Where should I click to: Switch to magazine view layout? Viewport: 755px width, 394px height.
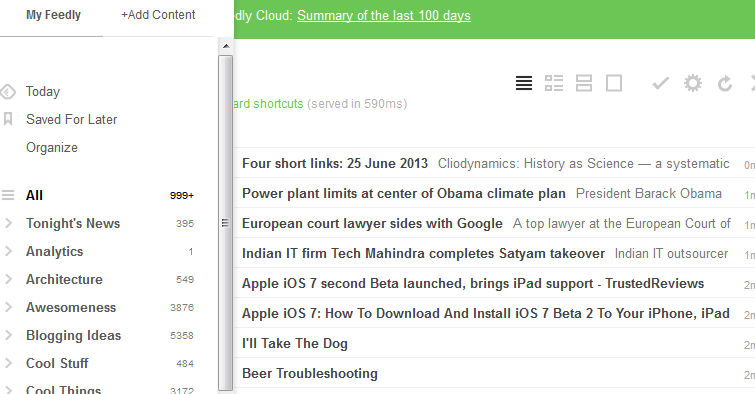click(554, 83)
